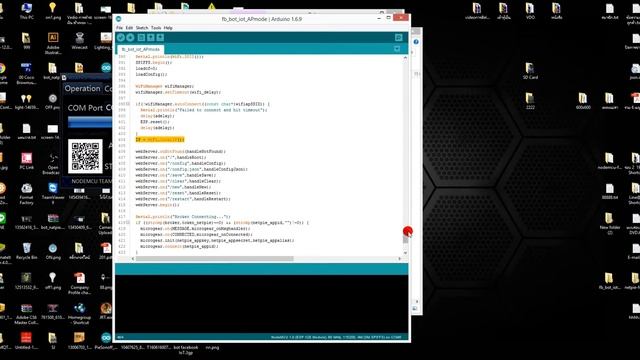
Task: Open the File menu
Action: pyautogui.click(x=119, y=28)
